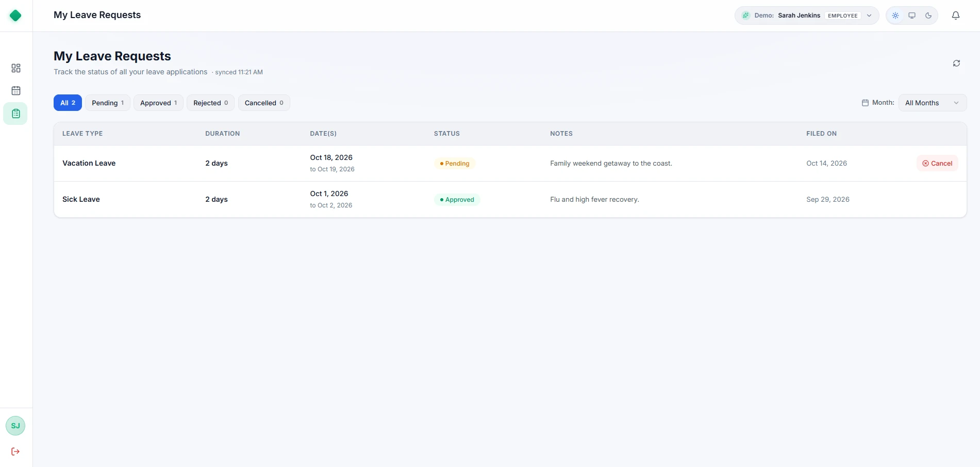Click the Sep 29, 2026 filed date
The height and width of the screenshot is (467, 980).
(828, 199)
